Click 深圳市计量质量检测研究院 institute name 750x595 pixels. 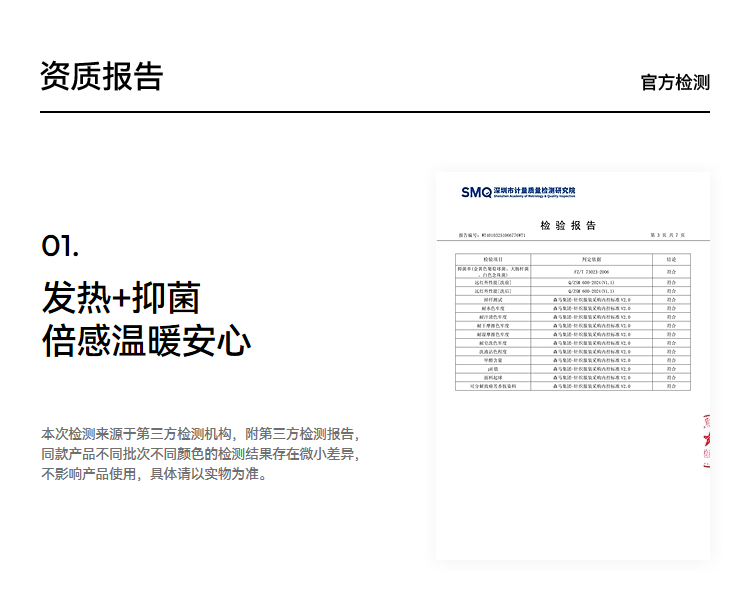click(x=534, y=190)
